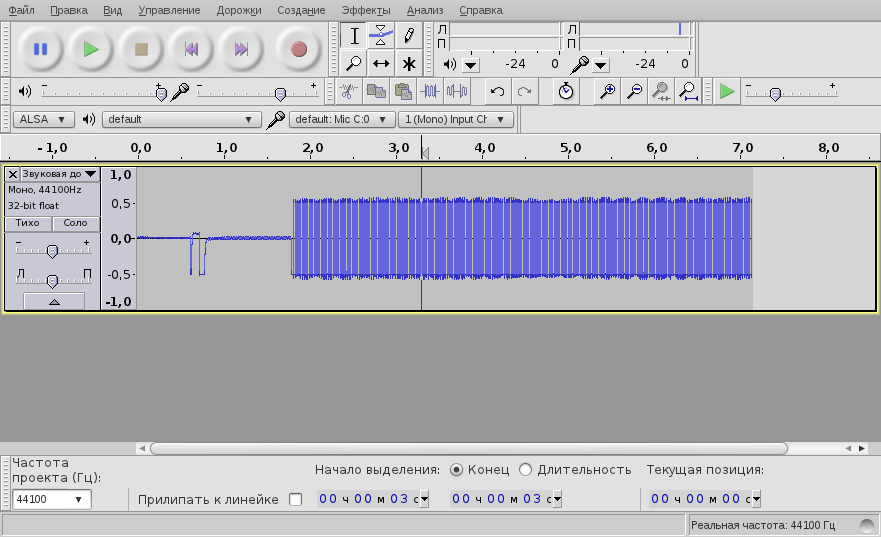Screen dimensions: 881x537
Task: Trim audio outside the selection
Action: click(430, 91)
